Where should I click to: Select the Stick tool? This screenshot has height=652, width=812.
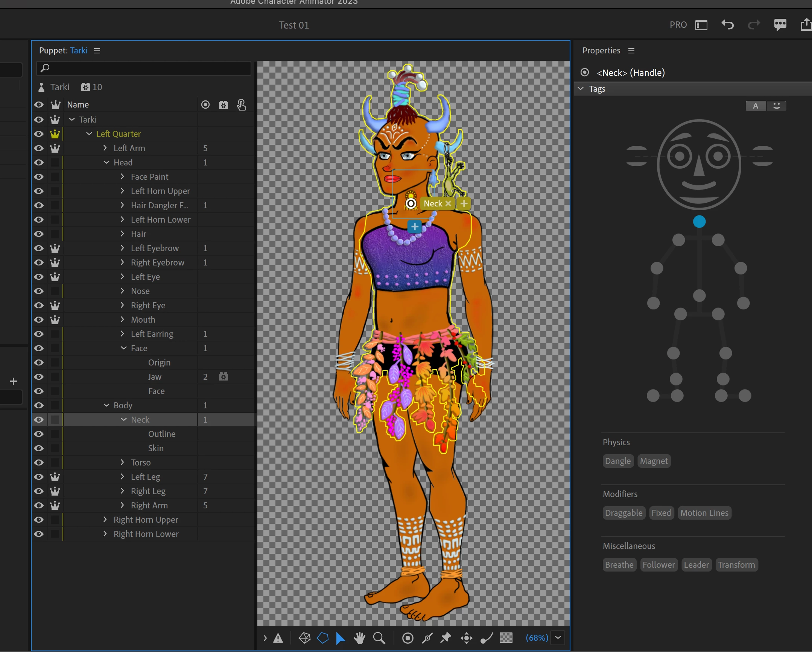point(427,638)
